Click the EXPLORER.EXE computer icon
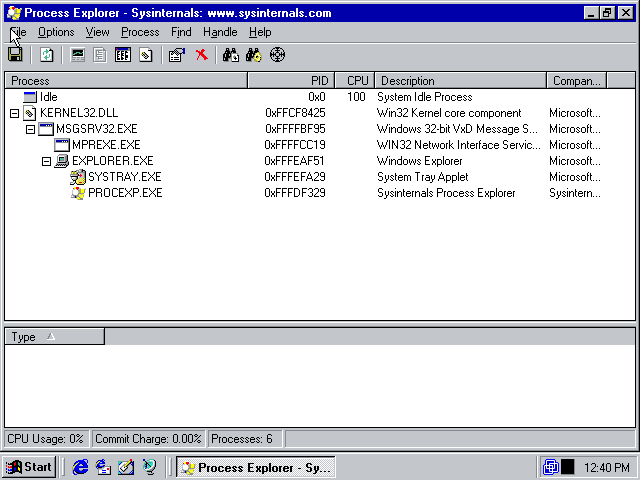Viewport: 640px width, 480px height. 62,161
